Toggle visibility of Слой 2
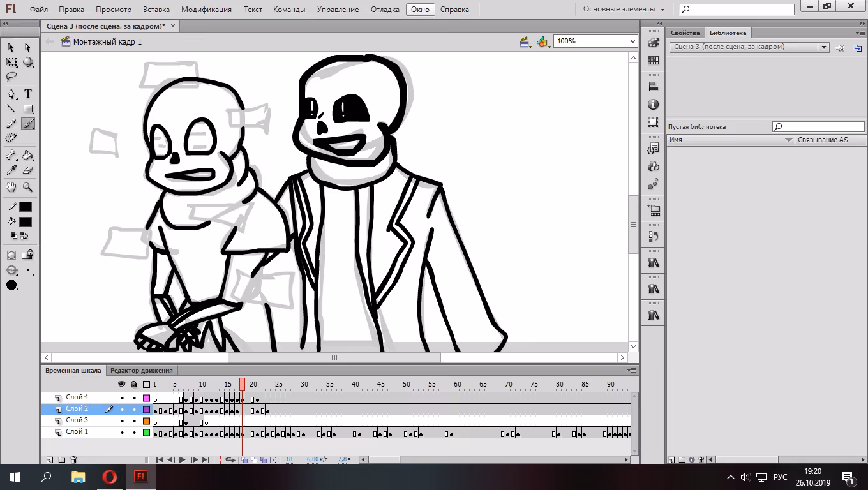 click(x=122, y=409)
